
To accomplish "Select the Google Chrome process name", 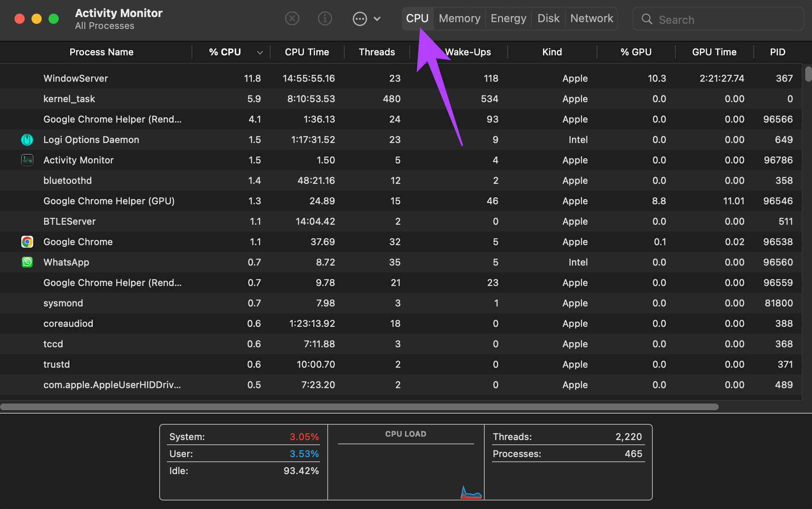I will coord(78,242).
